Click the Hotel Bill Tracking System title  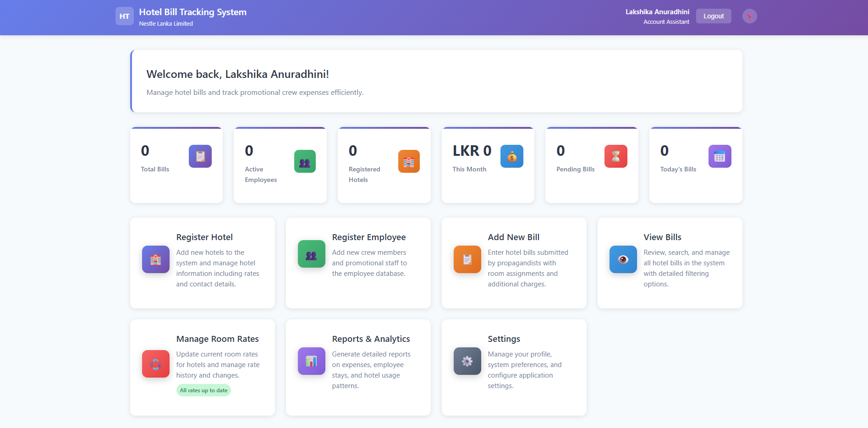192,12
